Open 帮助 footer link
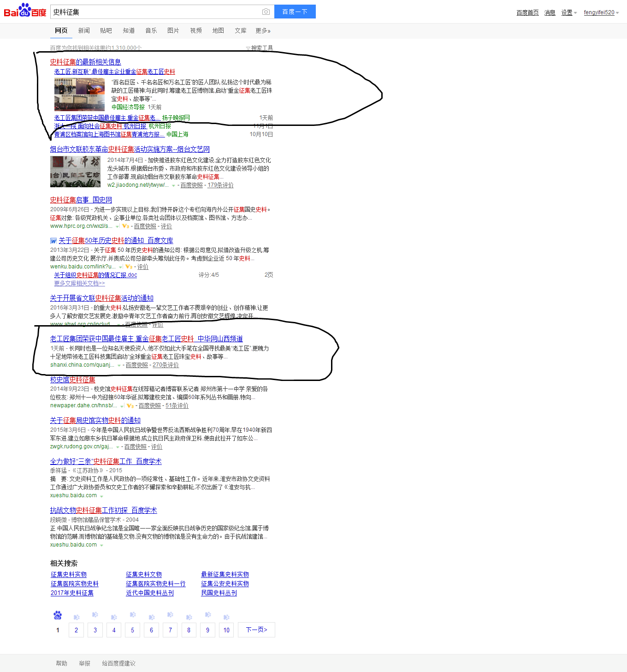Screen dimensions: 627x672 [61, 663]
